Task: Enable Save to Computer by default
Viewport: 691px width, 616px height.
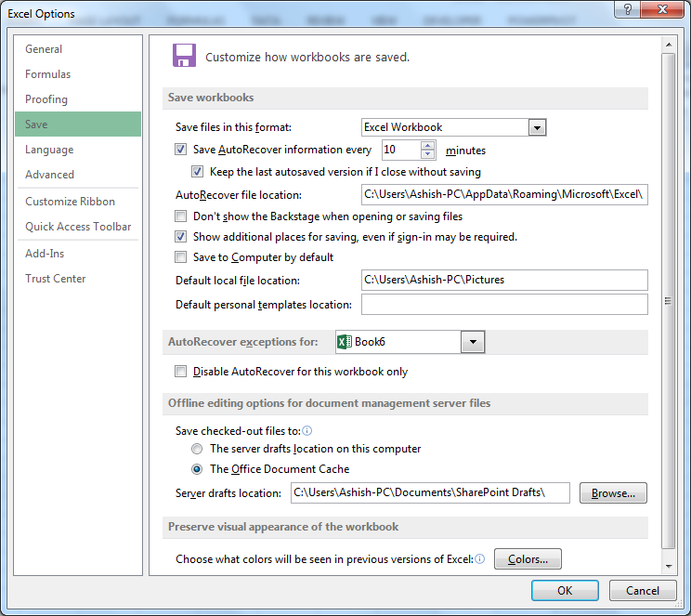Action: [x=181, y=257]
